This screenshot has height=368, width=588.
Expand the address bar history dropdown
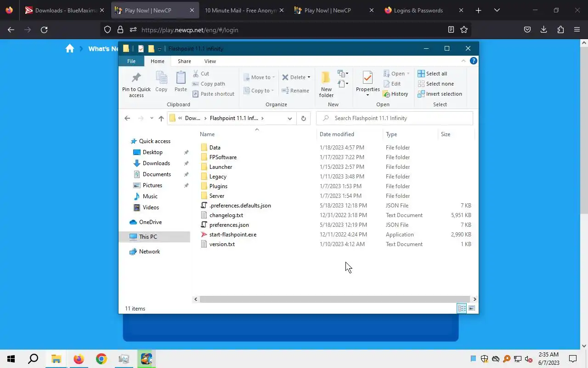click(289, 118)
